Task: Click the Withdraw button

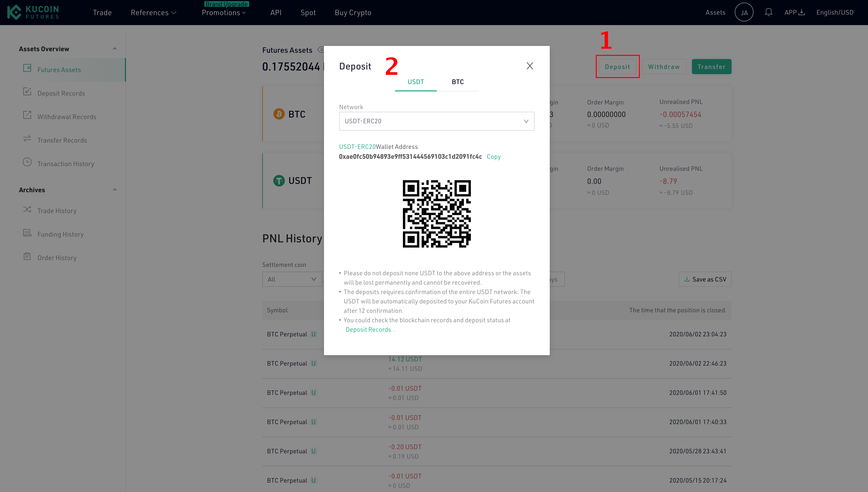Action: (x=663, y=66)
